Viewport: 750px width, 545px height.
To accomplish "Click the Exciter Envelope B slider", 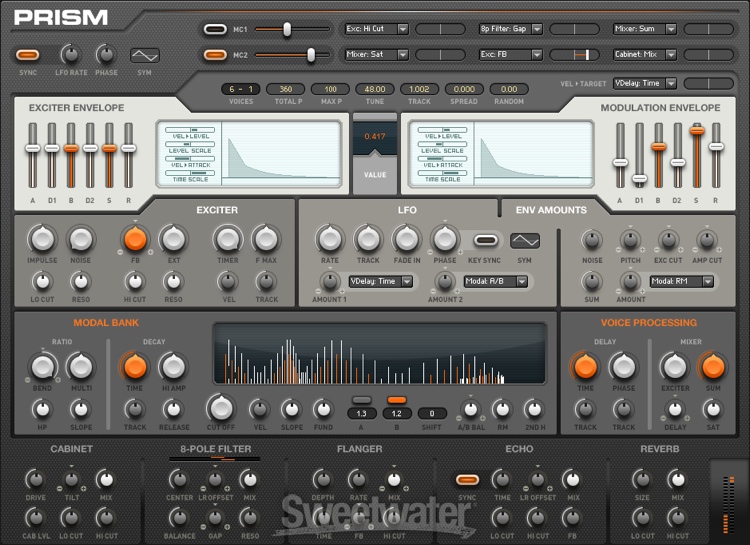I will 71,148.
